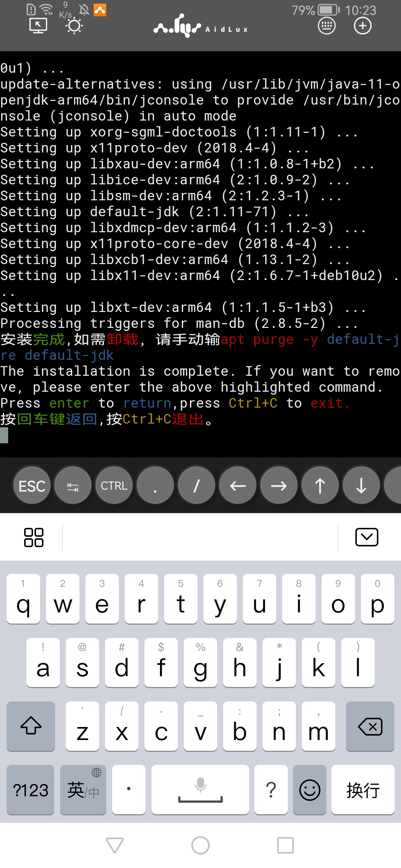This screenshot has width=401, height=868.
Task: Tap the desktop display icon in header
Action: 38,26
